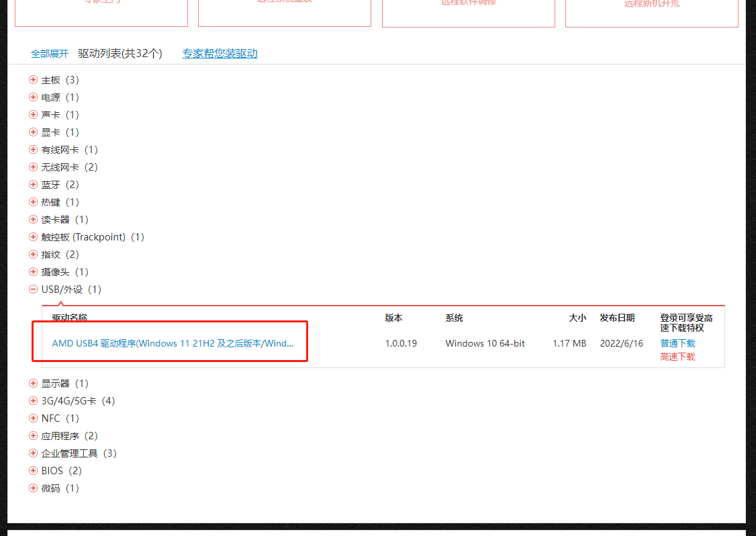The image size is (756, 536).
Task: Expand the 微码 driver category
Action: 33,488
